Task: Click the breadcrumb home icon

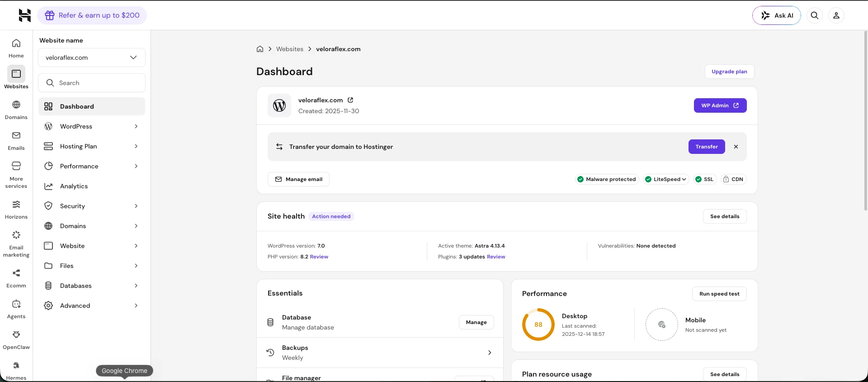Action: [260, 49]
